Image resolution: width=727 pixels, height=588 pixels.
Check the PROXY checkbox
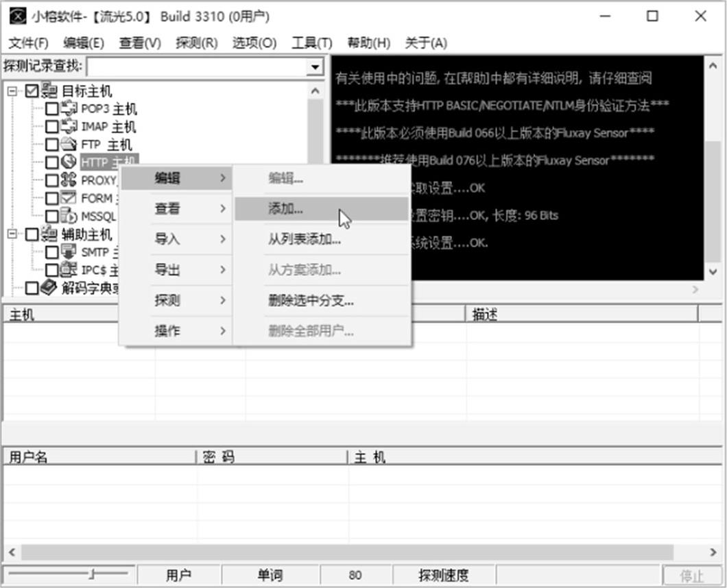(52, 180)
